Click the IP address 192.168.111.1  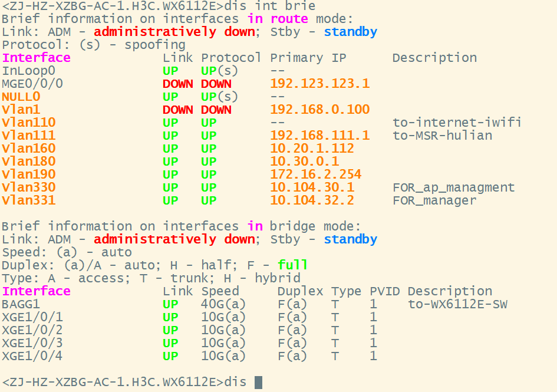pyautogui.click(x=319, y=136)
